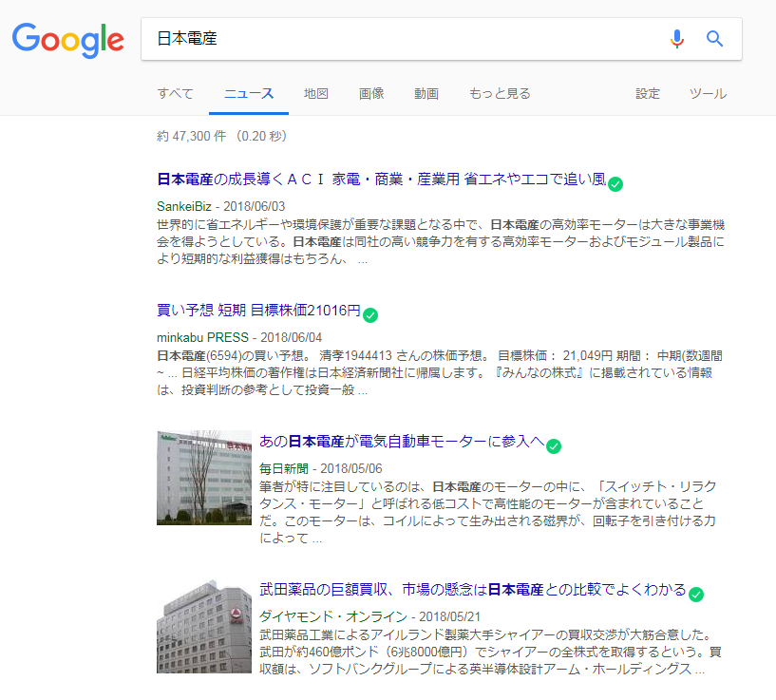Open the 画像 tab
The image size is (776, 700).
[x=371, y=94]
